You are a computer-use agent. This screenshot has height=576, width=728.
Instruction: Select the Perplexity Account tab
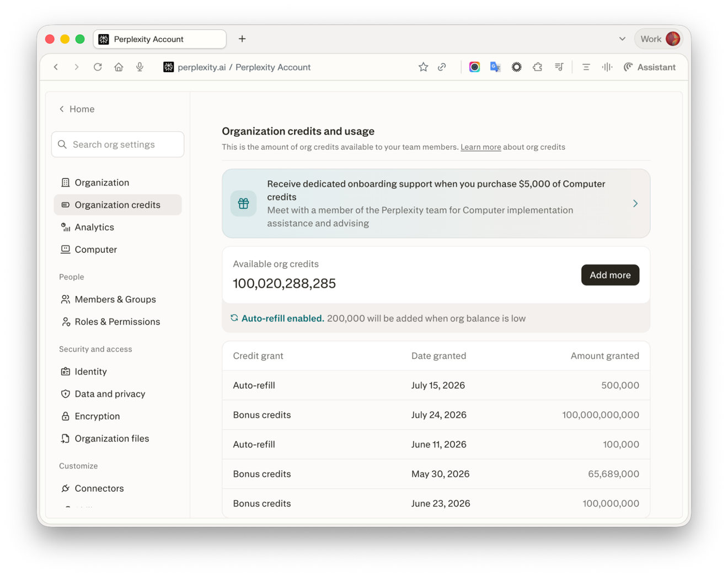(x=160, y=39)
